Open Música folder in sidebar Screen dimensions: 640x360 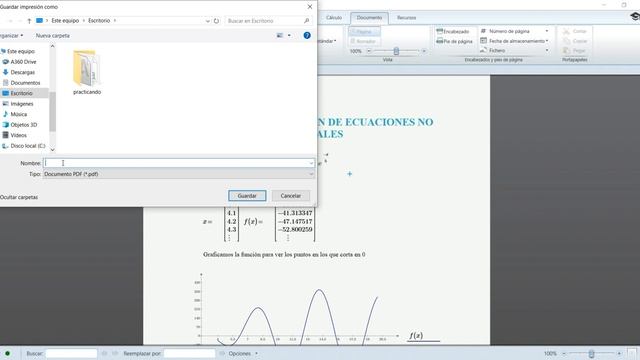[x=18, y=114]
